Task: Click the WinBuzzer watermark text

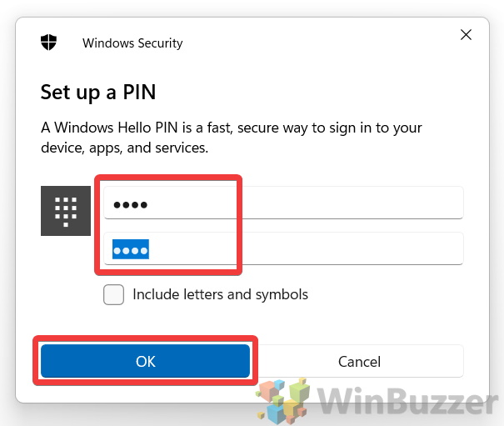Action: tap(408, 401)
